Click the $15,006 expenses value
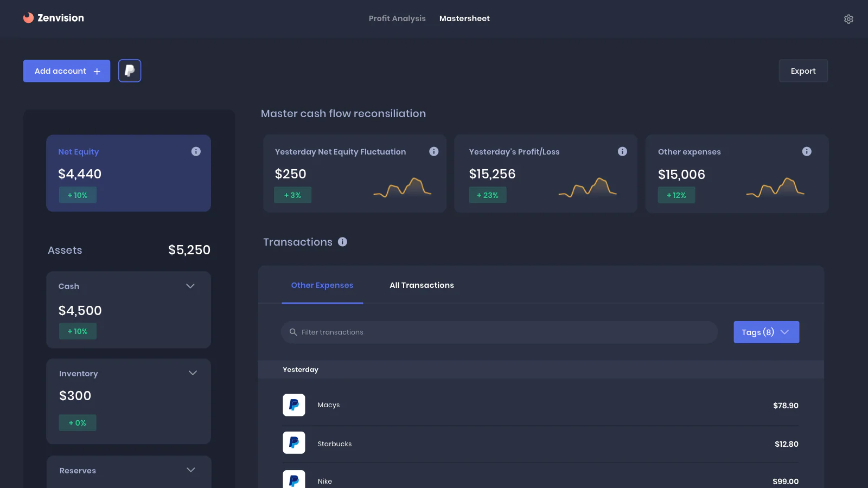This screenshot has height=488, width=868. (682, 175)
